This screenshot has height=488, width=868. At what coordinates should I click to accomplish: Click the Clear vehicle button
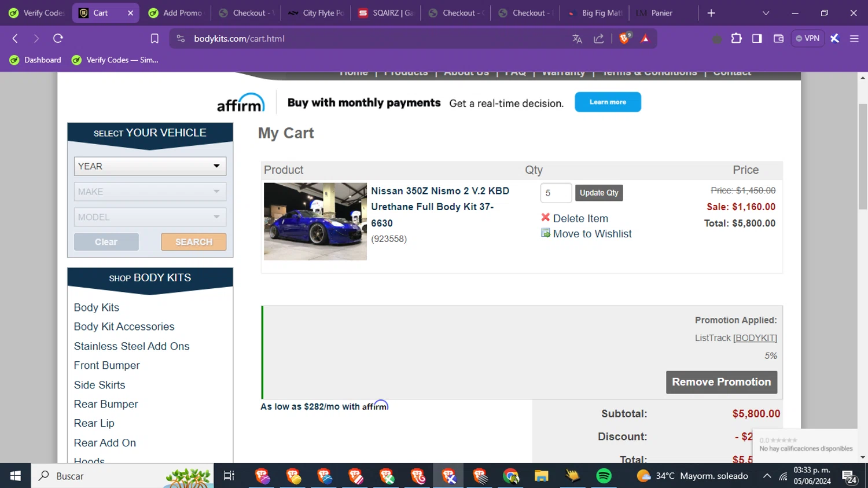click(106, 242)
